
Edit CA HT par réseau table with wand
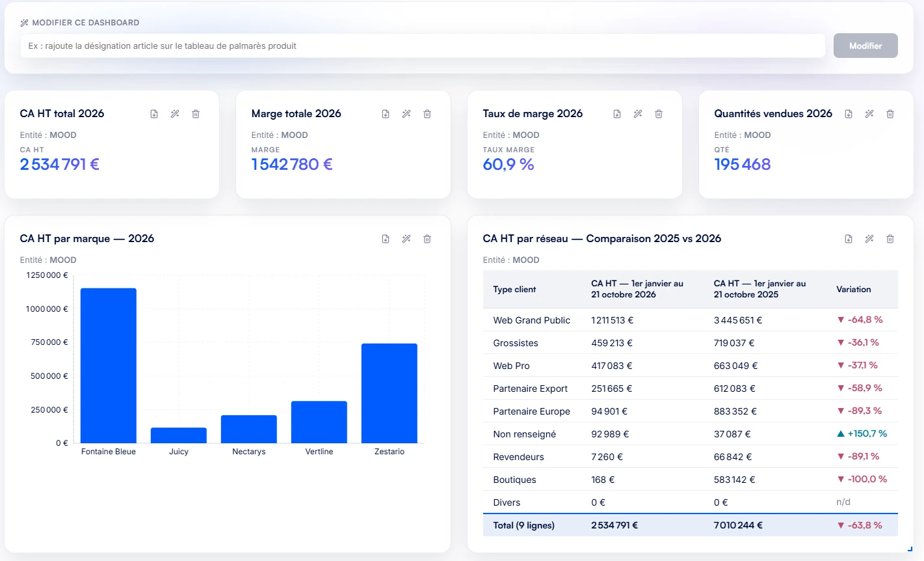869,239
